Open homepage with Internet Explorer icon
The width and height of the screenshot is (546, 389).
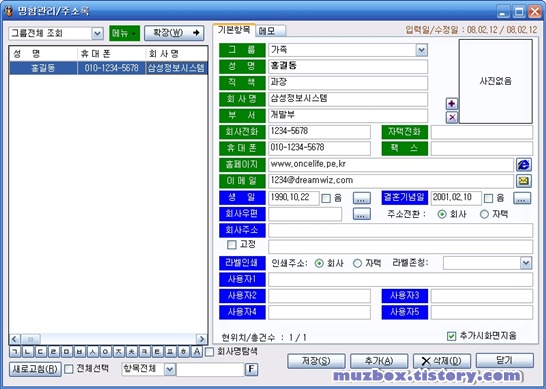(524, 164)
